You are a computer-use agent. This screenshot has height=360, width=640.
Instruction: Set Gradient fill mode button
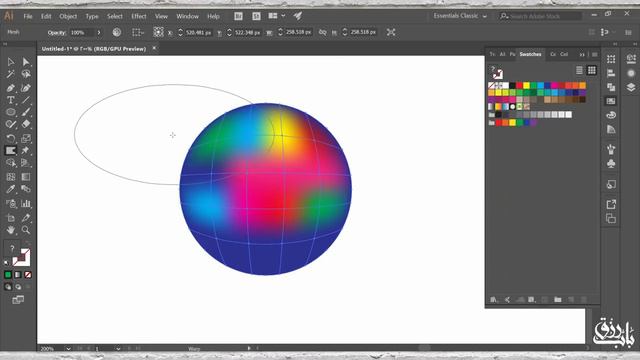tap(18, 275)
